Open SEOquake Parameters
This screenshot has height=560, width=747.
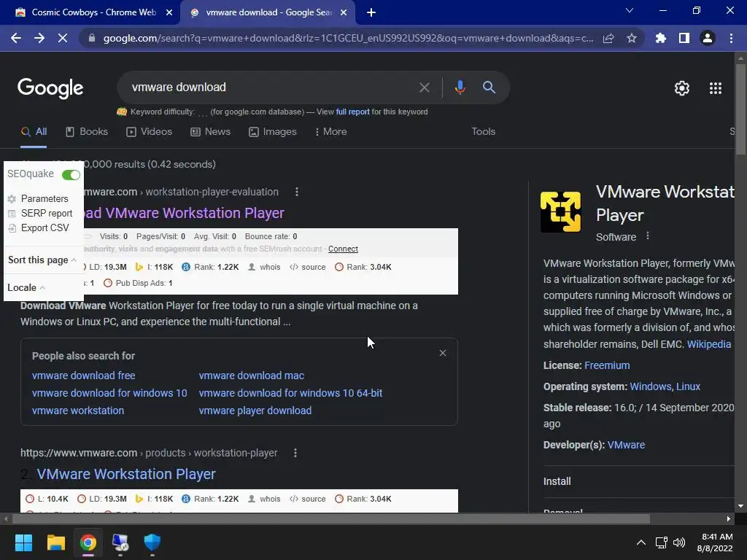click(x=44, y=198)
